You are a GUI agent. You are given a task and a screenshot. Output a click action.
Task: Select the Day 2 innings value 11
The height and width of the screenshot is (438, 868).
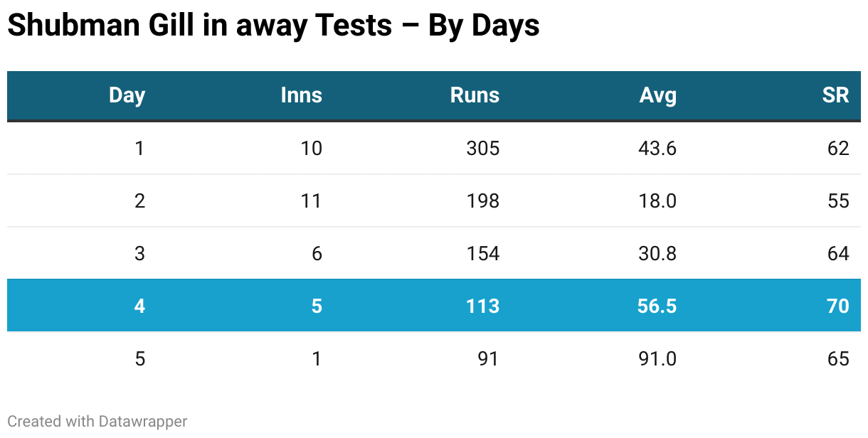311,201
